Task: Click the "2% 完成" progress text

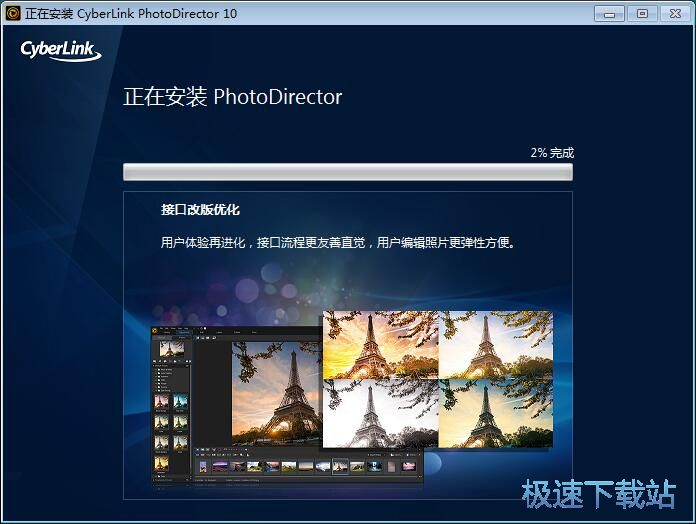Action: coord(552,153)
